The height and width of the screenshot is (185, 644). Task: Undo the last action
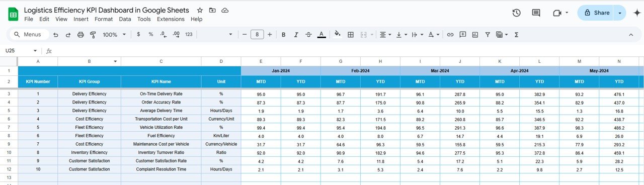(x=55, y=35)
